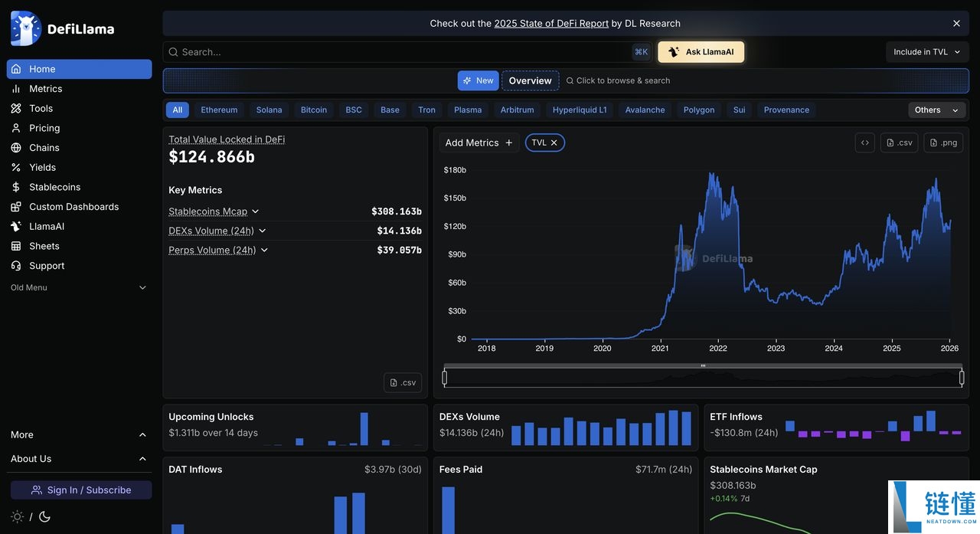Open Metrics in the sidebar
Viewport: 980px width, 534px height.
pyautogui.click(x=80, y=89)
